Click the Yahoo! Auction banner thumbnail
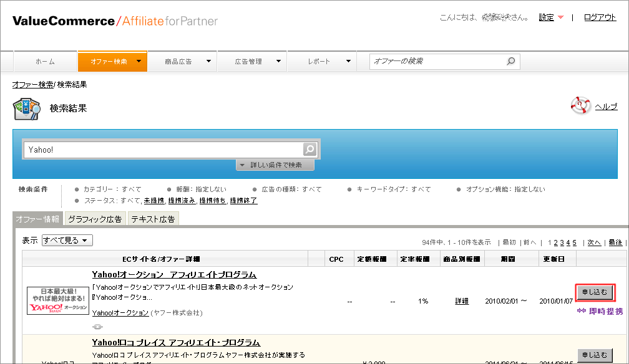The image size is (629, 364). (x=58, y=300)
